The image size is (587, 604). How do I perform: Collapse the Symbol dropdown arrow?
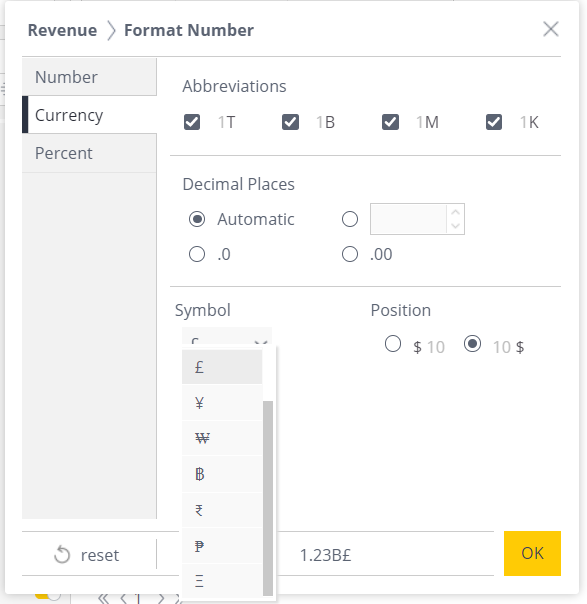[x=261, y=341]
